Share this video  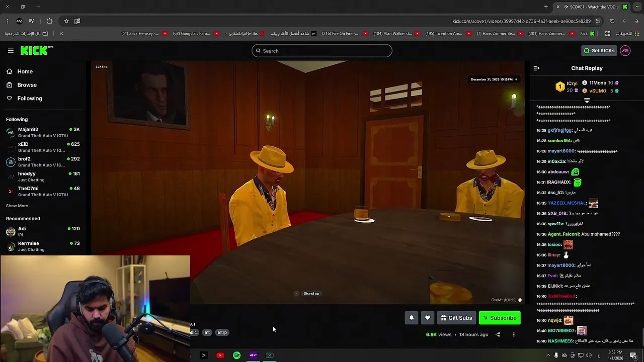[x=498, y=334]
